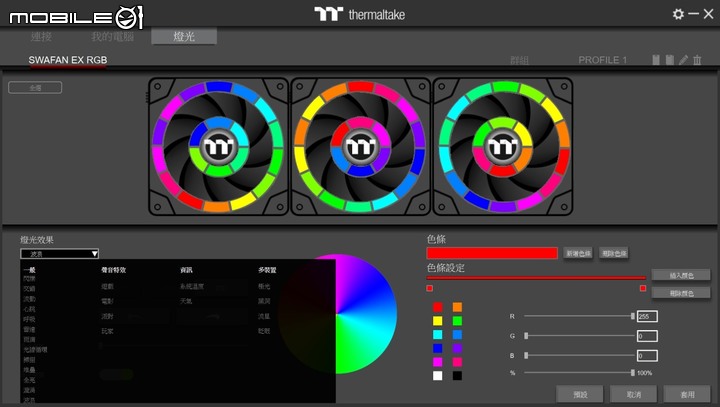The image size is (720, 407).
Task: Click the B blue channel slider
Action: click(579, 355)
